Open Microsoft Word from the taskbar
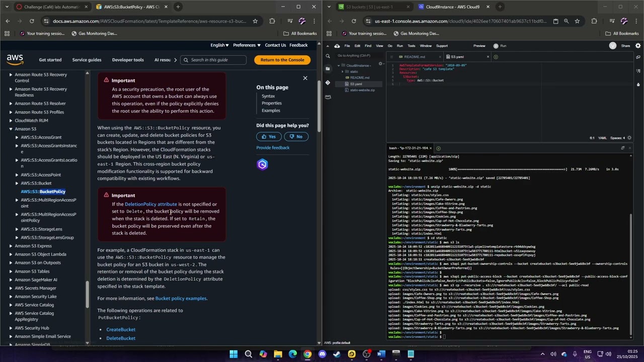 tap(381, 354)
